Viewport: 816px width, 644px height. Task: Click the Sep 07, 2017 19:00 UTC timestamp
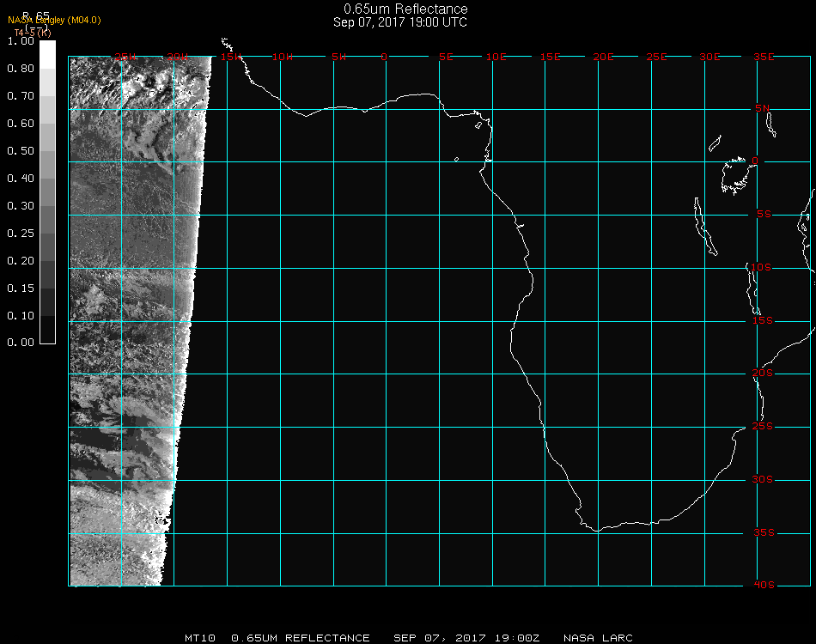(x=400, y=22)
